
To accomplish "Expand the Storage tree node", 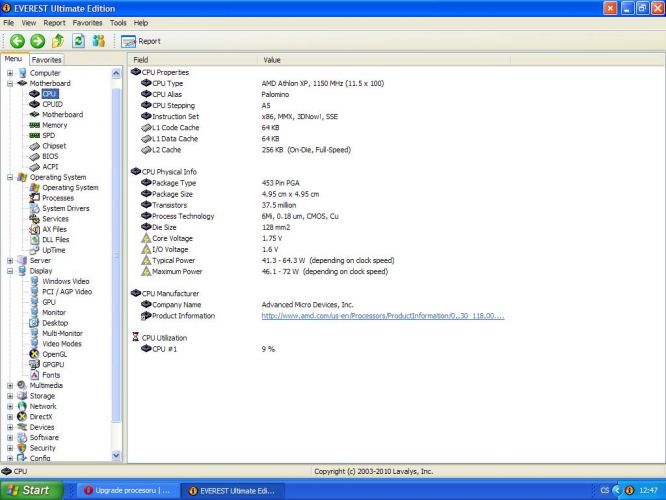I will [x=10, y=396].
